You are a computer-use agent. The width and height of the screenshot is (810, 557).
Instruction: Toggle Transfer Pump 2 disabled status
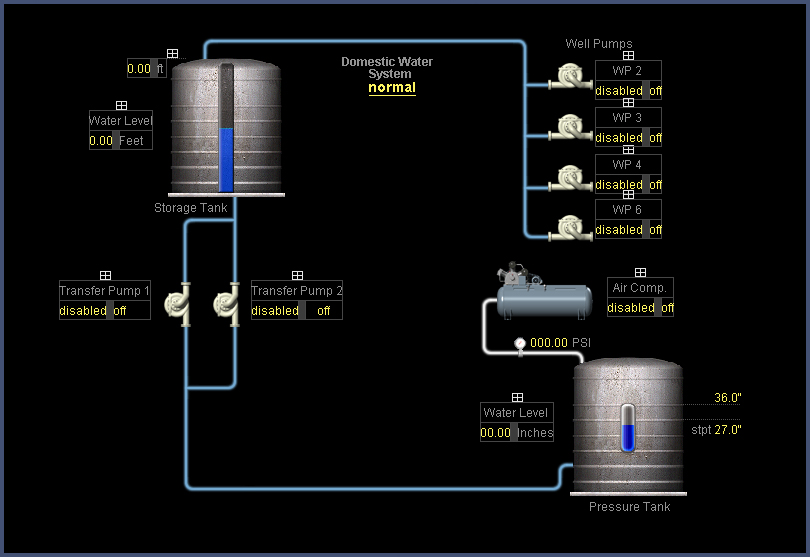pos(274,311)
